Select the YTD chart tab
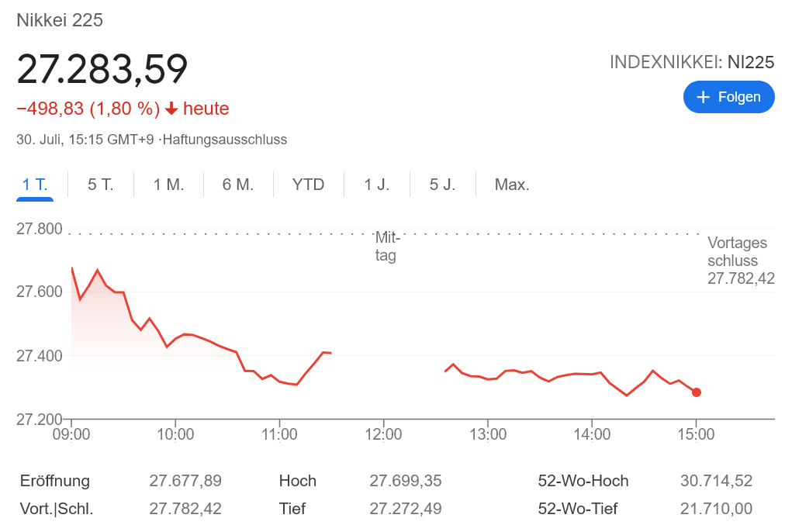Image resolution: width=785 pixels, height=532 pixels. (x=308, y=185)
